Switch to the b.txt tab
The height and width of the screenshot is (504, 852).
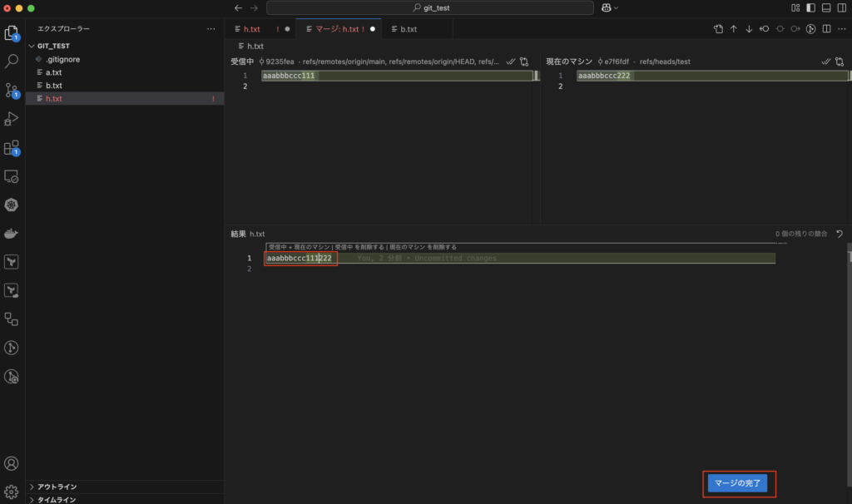[408, 29]
